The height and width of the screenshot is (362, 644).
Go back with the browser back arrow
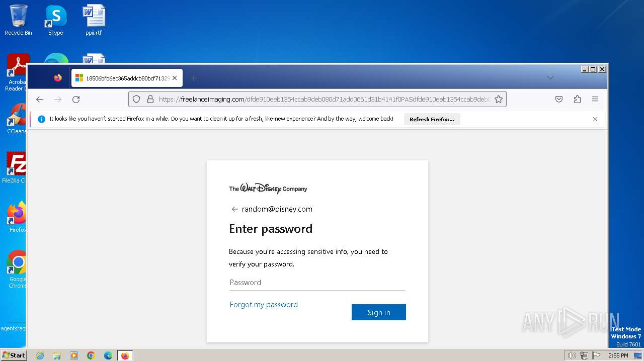[40, 100]
